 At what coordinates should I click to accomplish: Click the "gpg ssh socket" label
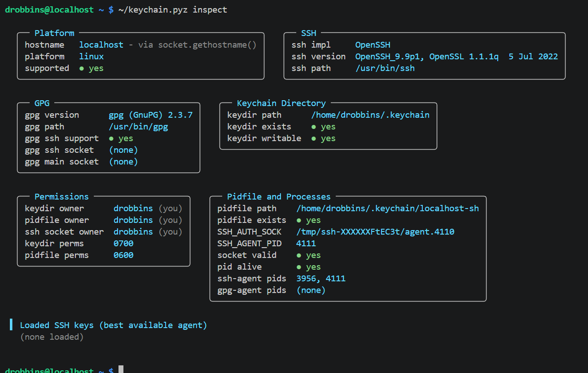point(59,150)
